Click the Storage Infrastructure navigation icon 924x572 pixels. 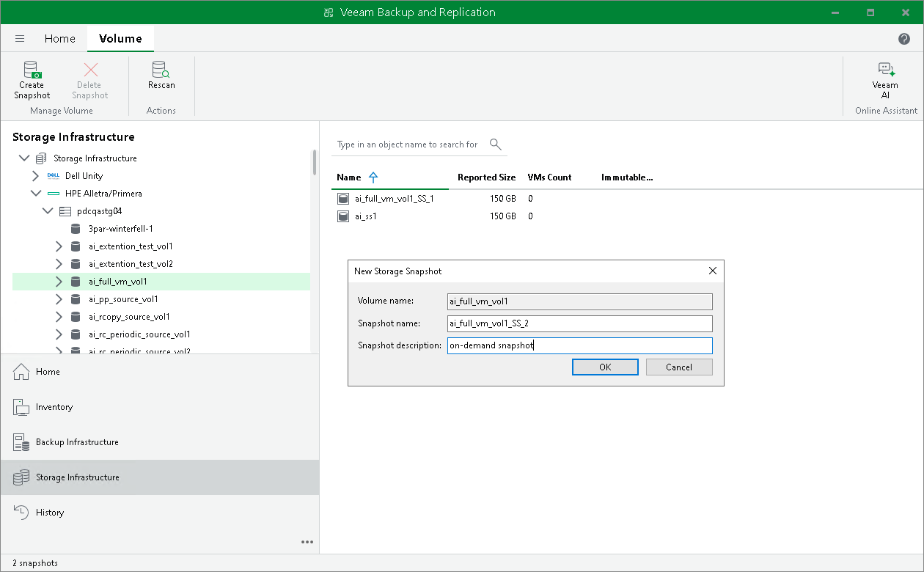pyautogui.click(x=21, y=477)
